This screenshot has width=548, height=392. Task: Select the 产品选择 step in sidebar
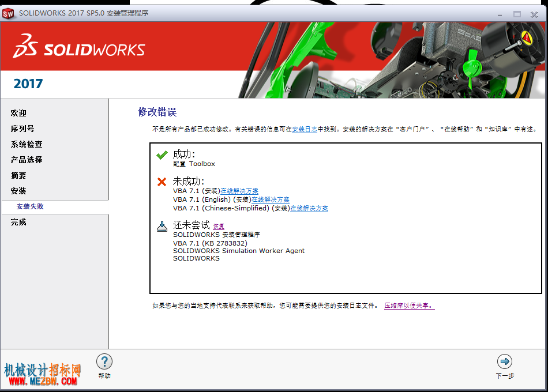tap(27, 160)
